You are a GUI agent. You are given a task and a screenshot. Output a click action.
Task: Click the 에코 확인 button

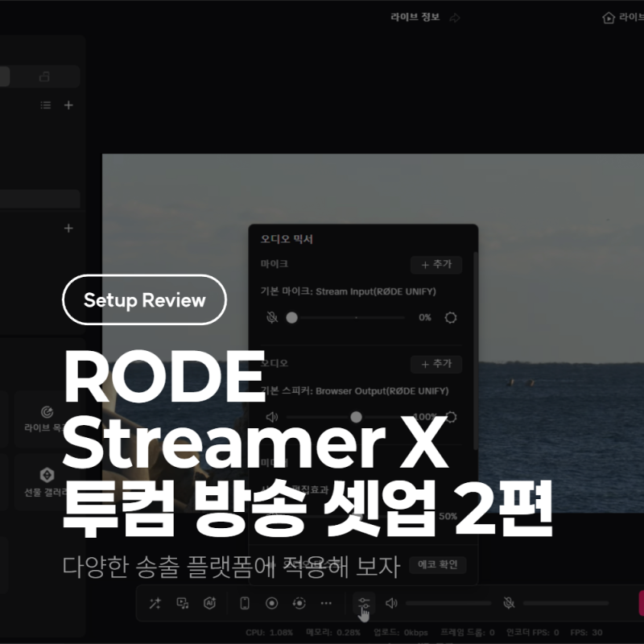click(x=438, y=565)
